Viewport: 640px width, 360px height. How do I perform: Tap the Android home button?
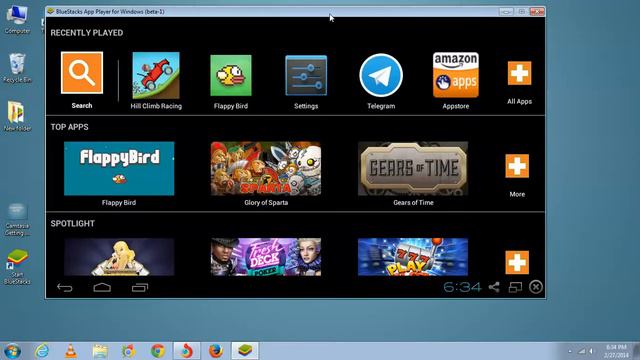click(102, 288)
